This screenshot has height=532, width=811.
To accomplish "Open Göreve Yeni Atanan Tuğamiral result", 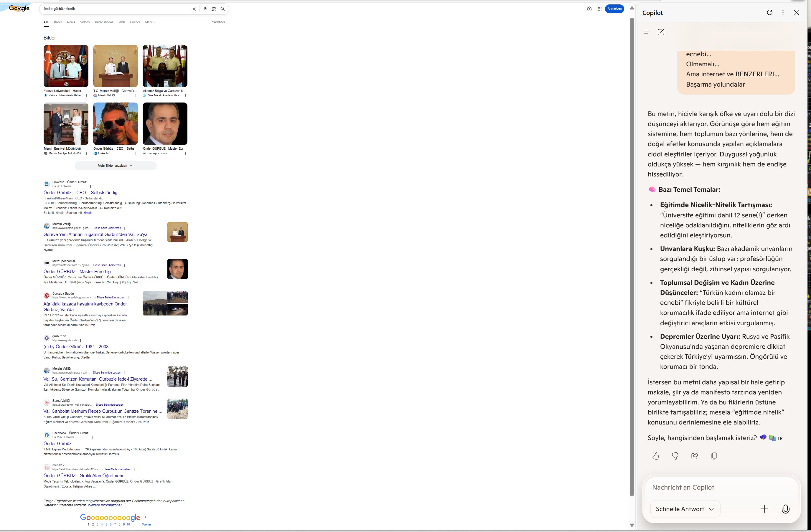I will pos(98,235).
